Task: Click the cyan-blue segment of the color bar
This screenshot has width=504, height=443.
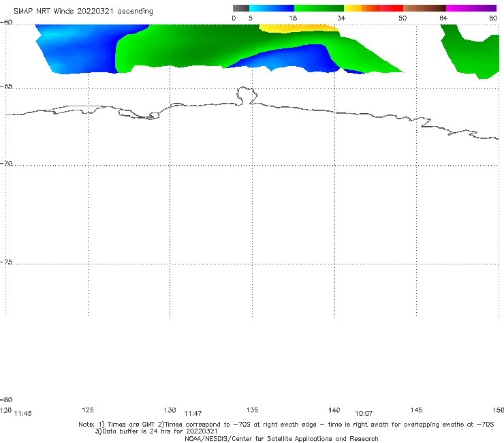Action: point(272,8)
